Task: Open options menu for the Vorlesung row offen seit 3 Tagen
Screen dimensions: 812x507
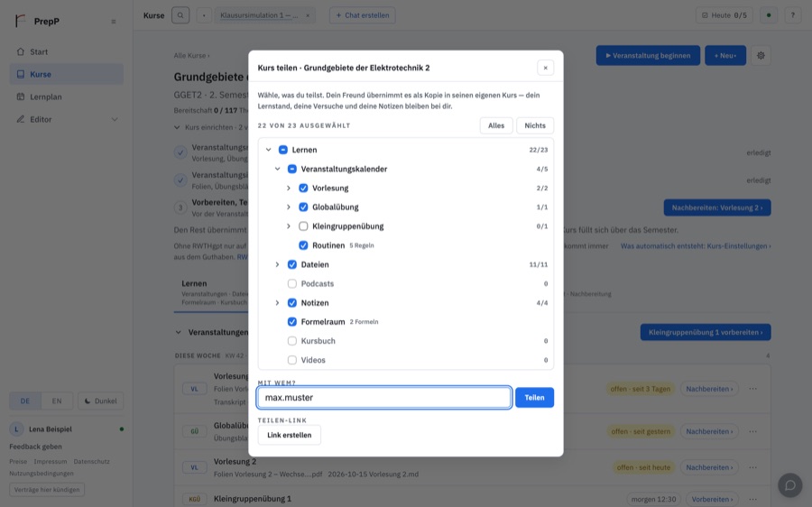Action: coord(753,389)
